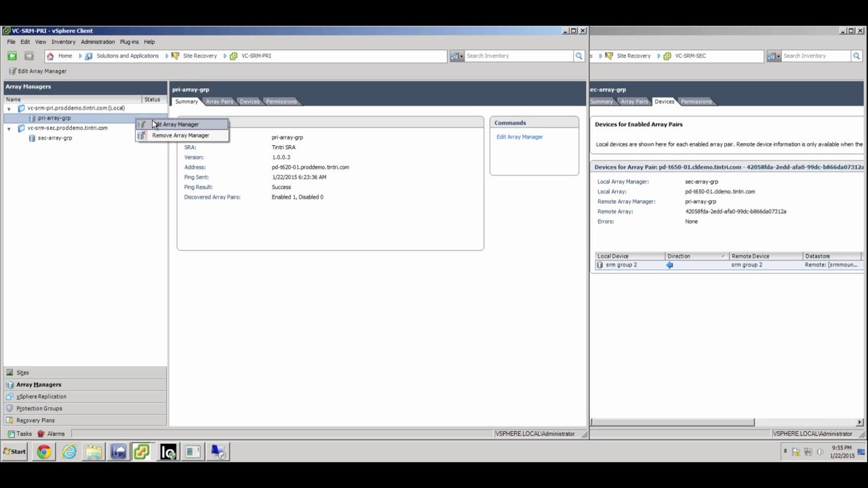Viewport: 868px width, 488px height.
Task: Open the Administration menu
Action: 98,42
